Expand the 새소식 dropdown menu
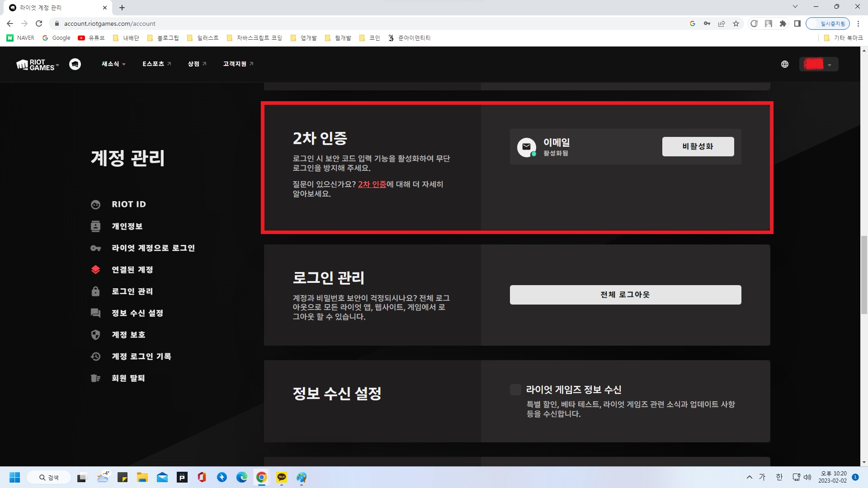Screen dimensions: 868x488 [x=113, y=64]
